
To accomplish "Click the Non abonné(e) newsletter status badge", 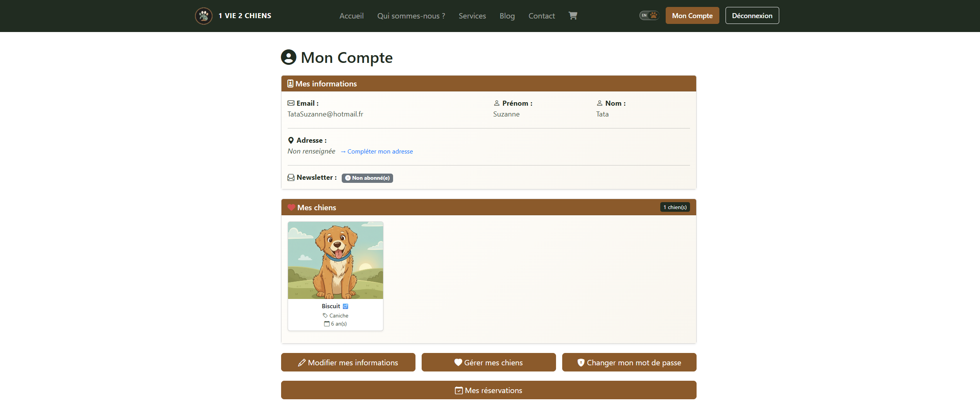I will click(367, 178).
